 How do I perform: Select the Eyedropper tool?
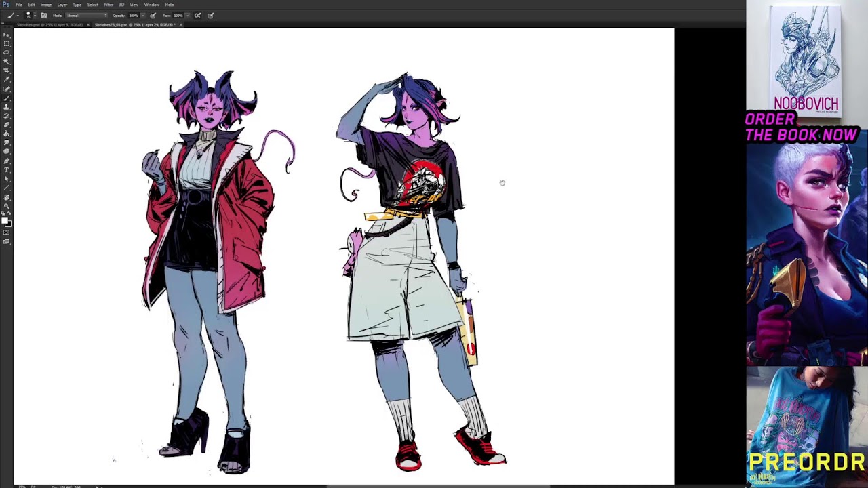pyautogui.click(x=7, y=79)
